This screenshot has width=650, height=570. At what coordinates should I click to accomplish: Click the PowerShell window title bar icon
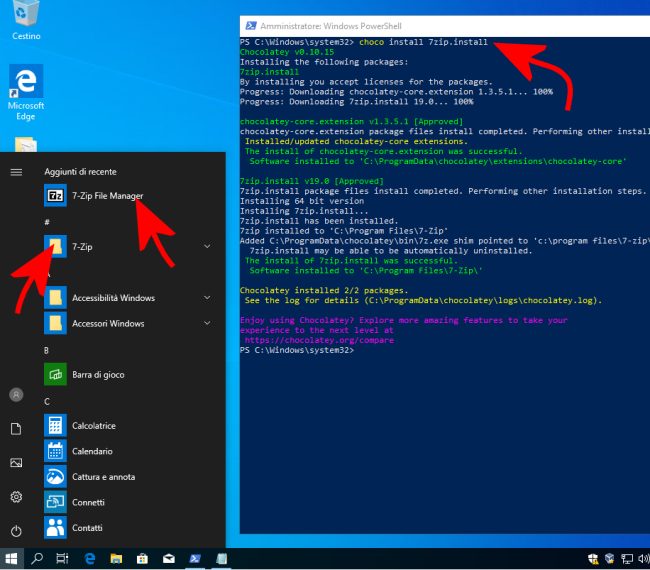click(x=251, y=26)
